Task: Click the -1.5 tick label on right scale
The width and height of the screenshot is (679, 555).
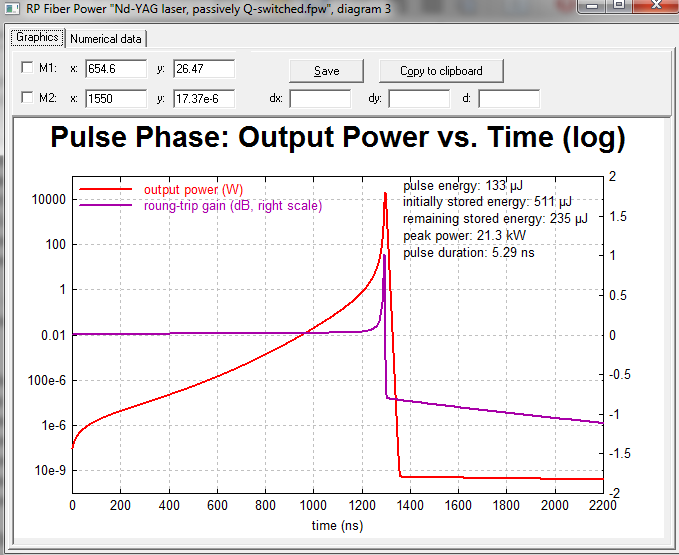Action: click(620, 454)
